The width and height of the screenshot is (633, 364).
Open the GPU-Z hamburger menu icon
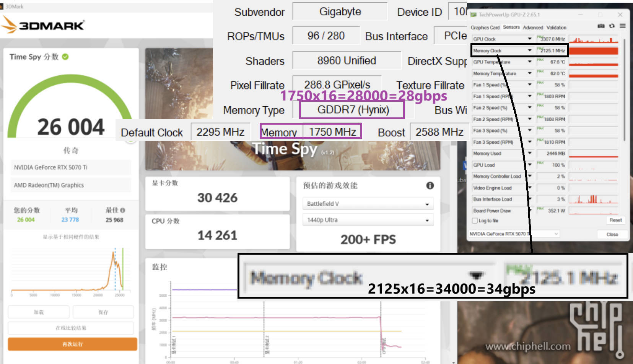coord(623,26)
